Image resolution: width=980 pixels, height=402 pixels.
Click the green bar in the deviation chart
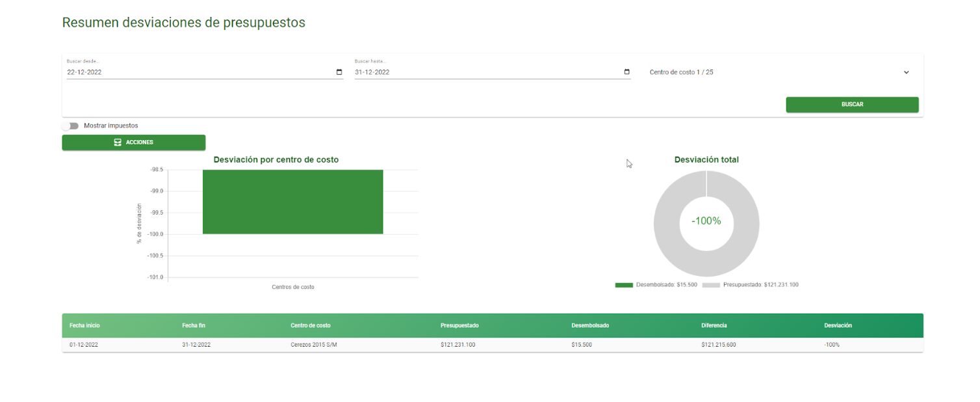click(x=292, y=202)
